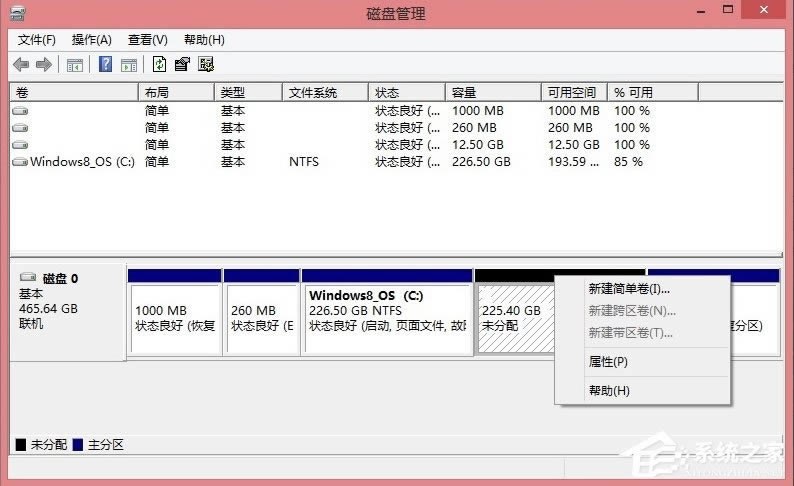Select Windows8_OS (C:) partition block in disk map
794x486 pixels.
point(387,311)
